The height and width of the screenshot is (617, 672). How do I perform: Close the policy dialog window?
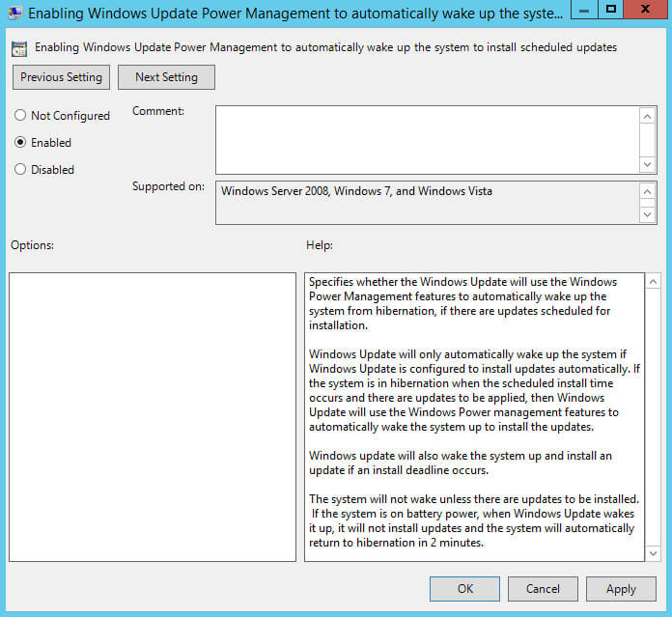click(645, 10)
